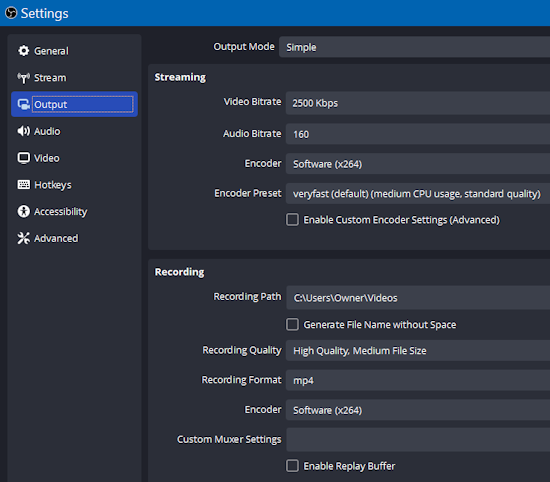The width and height of the screenshot is (550, 482).
Task: Open the Output Mode dropdown
Action: pyautogui.click(x=414, y=47)
